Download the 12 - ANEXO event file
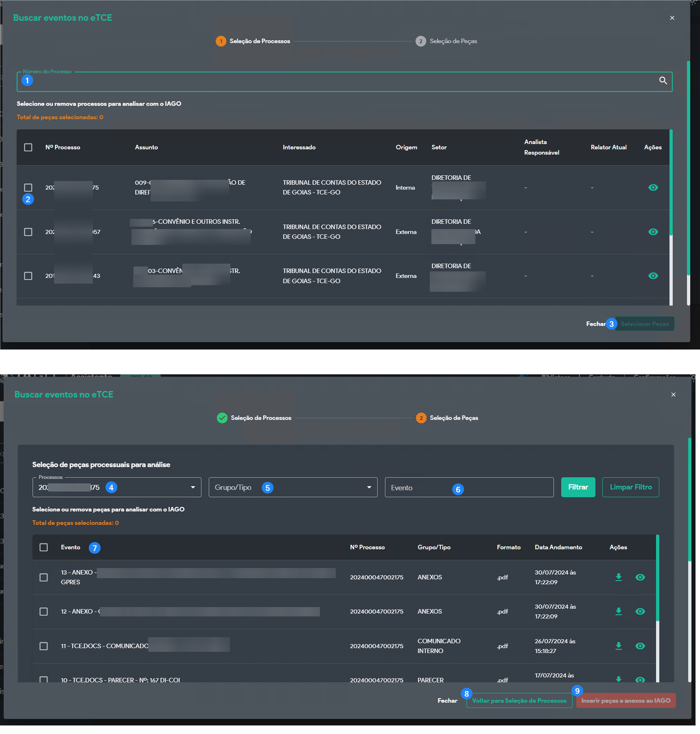 [x=618, y=611]
